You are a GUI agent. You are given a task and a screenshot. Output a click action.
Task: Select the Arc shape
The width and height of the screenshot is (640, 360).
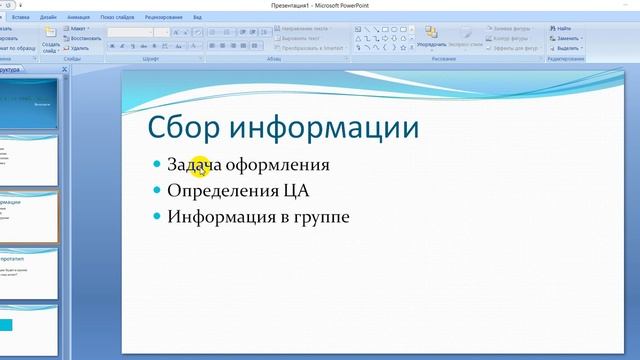[x=367, y=48]
